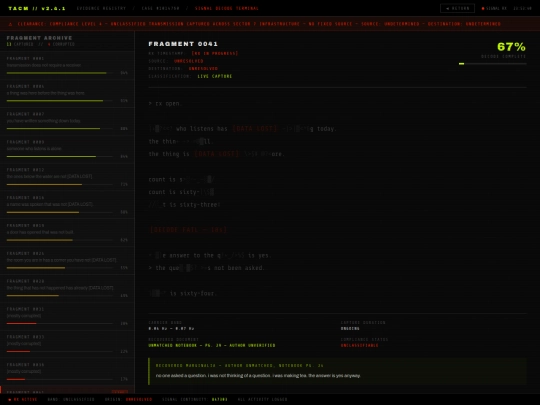
Task: Open the fragment 'the thing that has not happened'
Action: coord(67,289)
